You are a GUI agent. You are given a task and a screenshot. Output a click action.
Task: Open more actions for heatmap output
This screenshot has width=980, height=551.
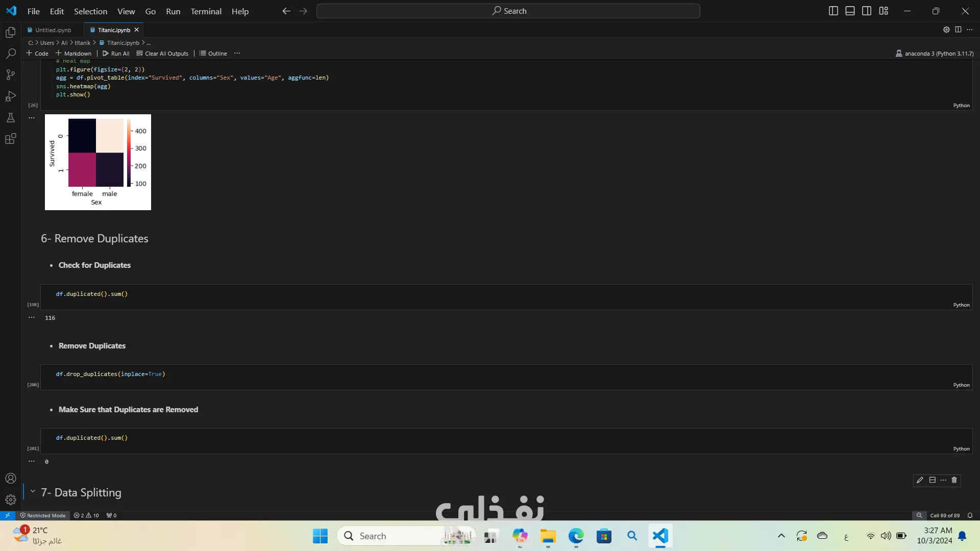(x=32, y=118)
